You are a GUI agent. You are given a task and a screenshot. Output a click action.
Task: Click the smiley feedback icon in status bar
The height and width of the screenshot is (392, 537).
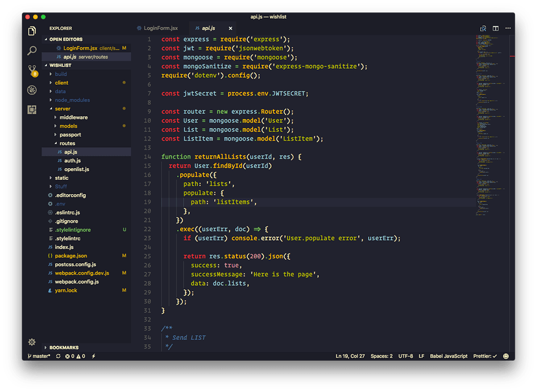tap(505, 355)
